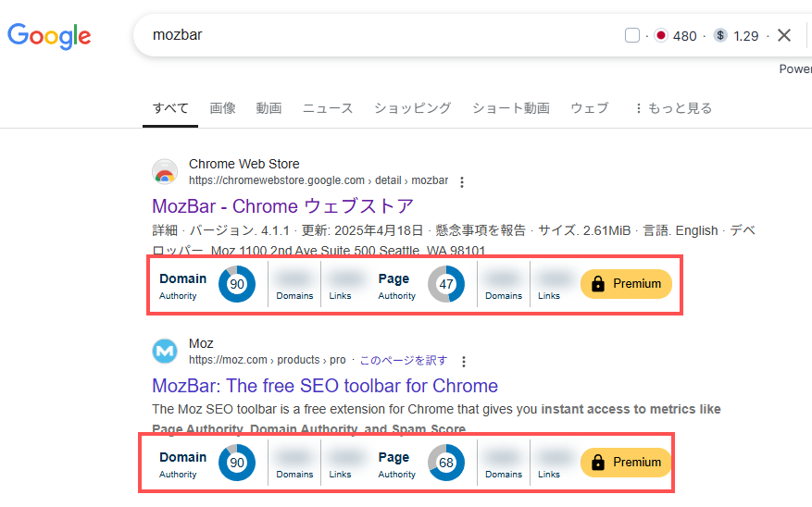Click the Premium lock button under Chrome Web Store result

click(x=626, y=284)
